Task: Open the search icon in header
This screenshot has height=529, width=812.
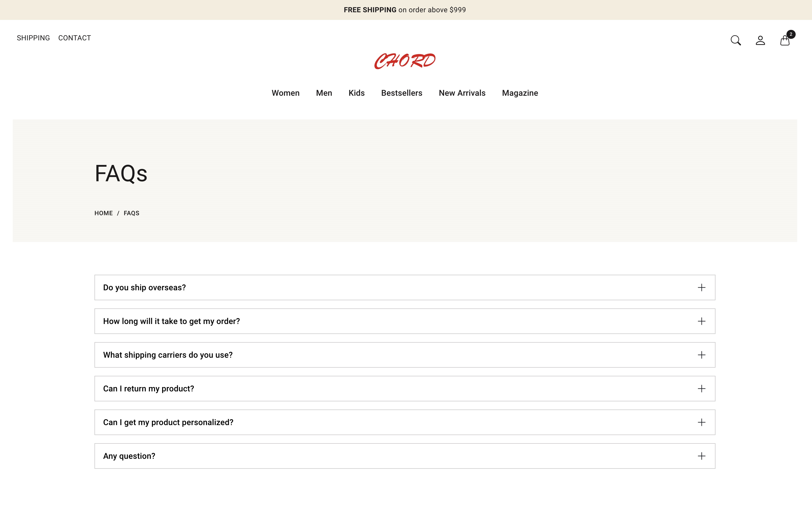Action: point(736,40)
